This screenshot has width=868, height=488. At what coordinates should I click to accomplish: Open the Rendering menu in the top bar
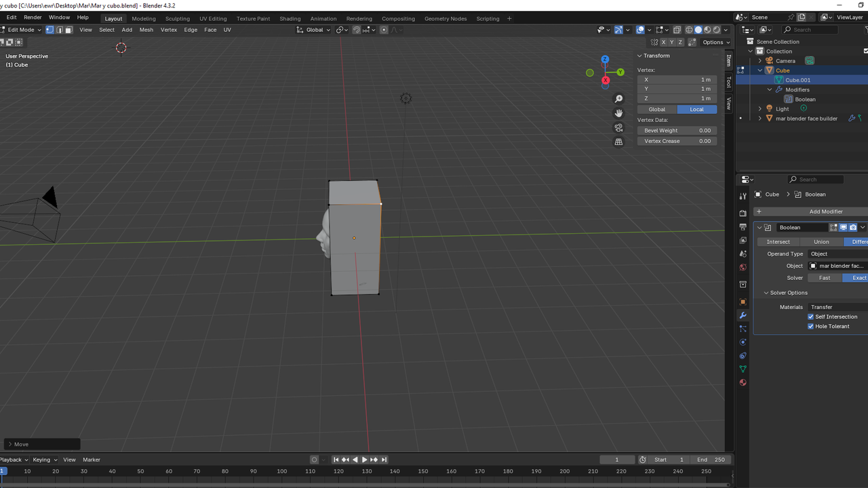(359, 18)
